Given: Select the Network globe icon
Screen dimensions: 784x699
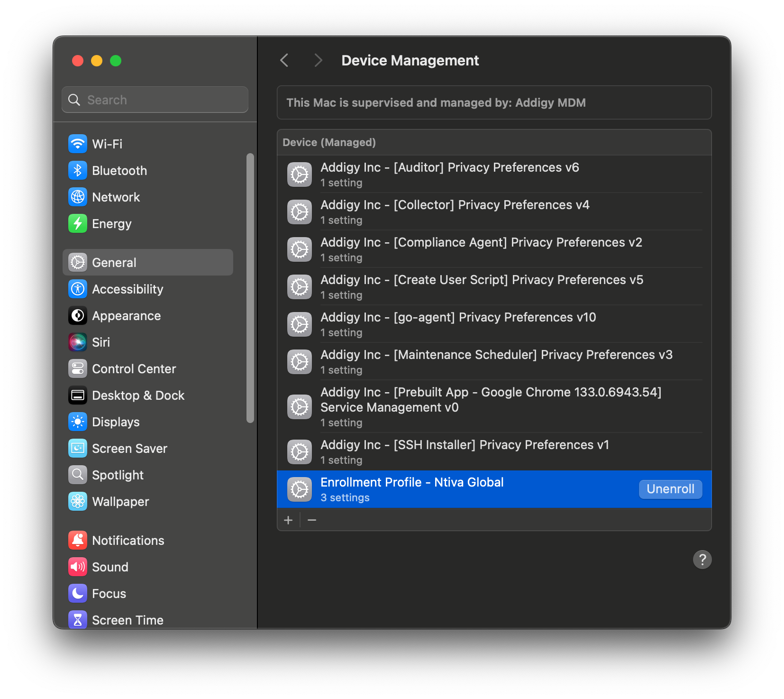Looking at the screenshot, I should coord(78,197).
